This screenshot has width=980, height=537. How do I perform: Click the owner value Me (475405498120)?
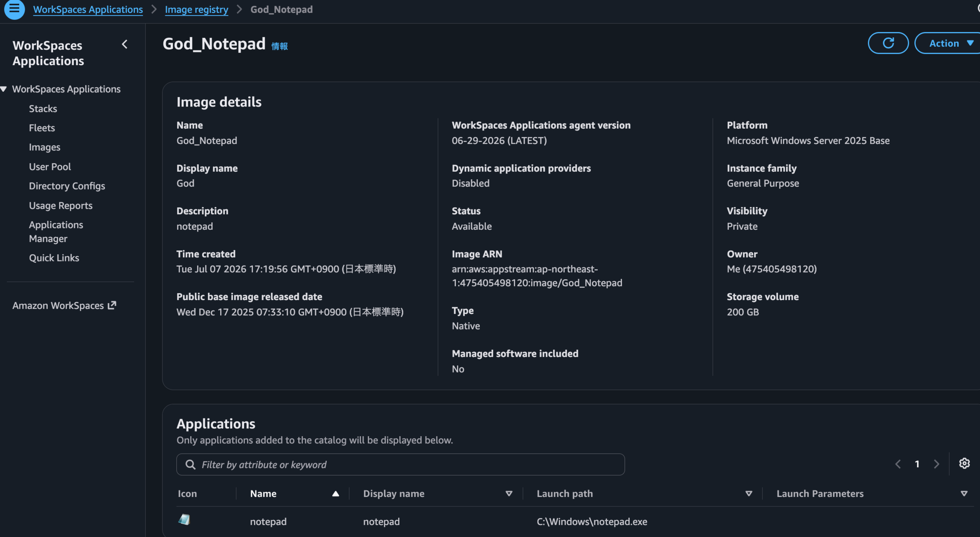click(x=772, y=269)
